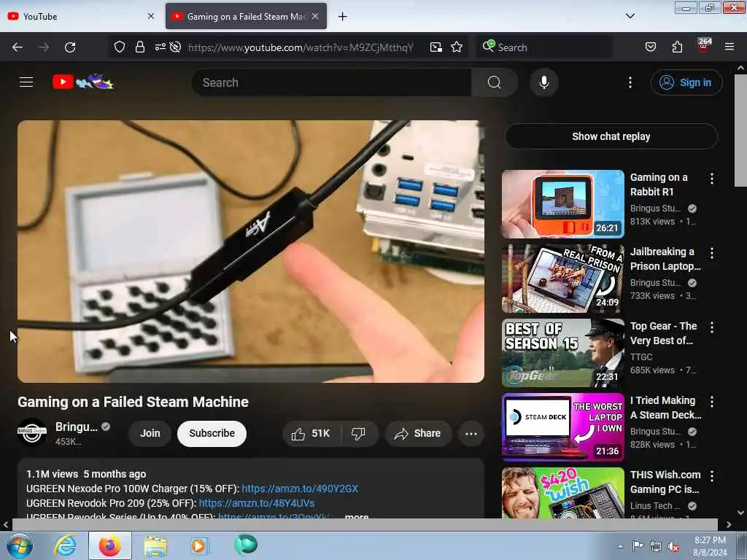Image resolution: width=747 pixels, height=560 pixels.
Task: Click Sign in button
Action: pos(686,82)
